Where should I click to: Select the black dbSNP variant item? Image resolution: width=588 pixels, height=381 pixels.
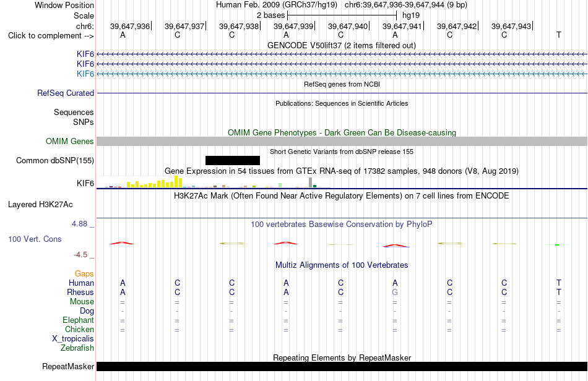pyautogui.click(x=233, y=160)
